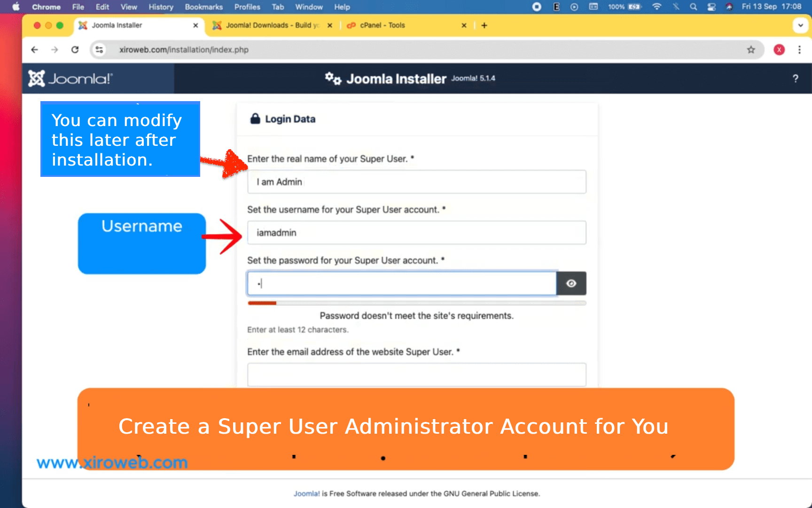Click the date and time in the menu bar
This screenshot has width=812, height=508.
click(x=772, y=7)
